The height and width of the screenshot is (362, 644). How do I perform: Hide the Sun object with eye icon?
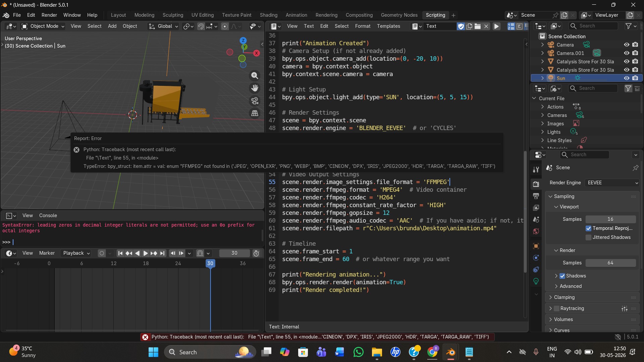click(626, 78)
